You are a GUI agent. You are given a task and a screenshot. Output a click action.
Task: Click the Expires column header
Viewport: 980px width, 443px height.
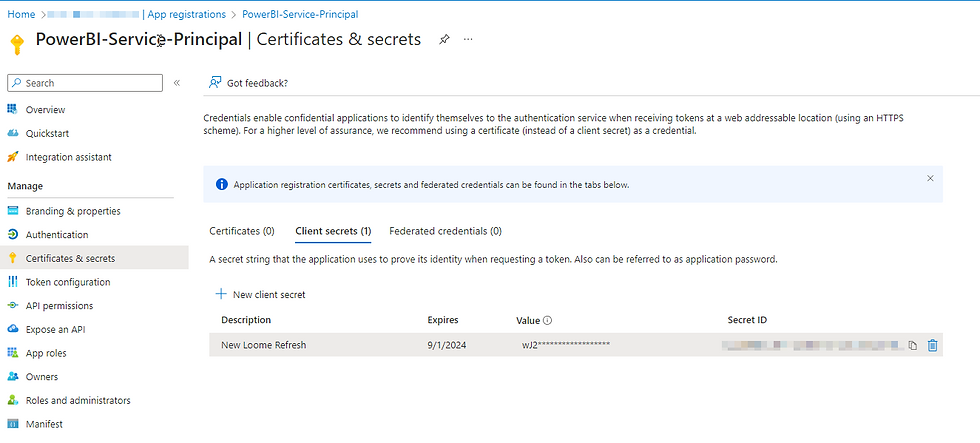[442, 320]
